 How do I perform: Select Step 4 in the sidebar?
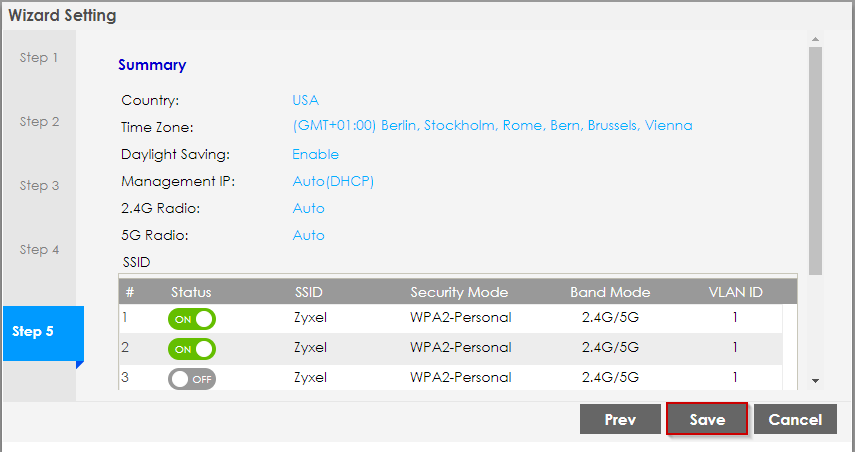(x=39, y=250)
